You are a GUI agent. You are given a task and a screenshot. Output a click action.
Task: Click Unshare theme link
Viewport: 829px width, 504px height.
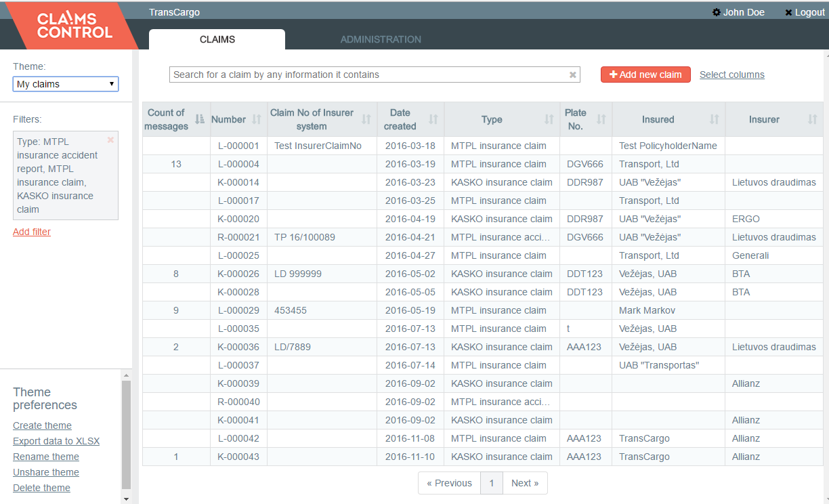pyautogui.click(x=46, y=472)
